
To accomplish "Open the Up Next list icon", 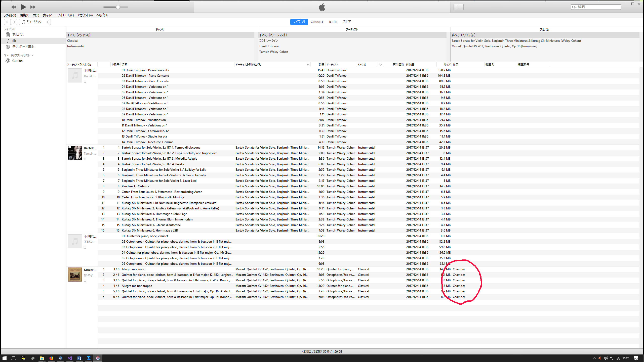I will click(x=458, y=7).
